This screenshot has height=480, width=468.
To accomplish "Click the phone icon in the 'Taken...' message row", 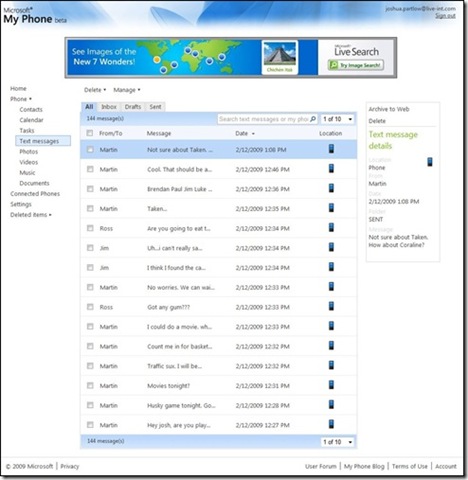I will [x=331, y=208].
